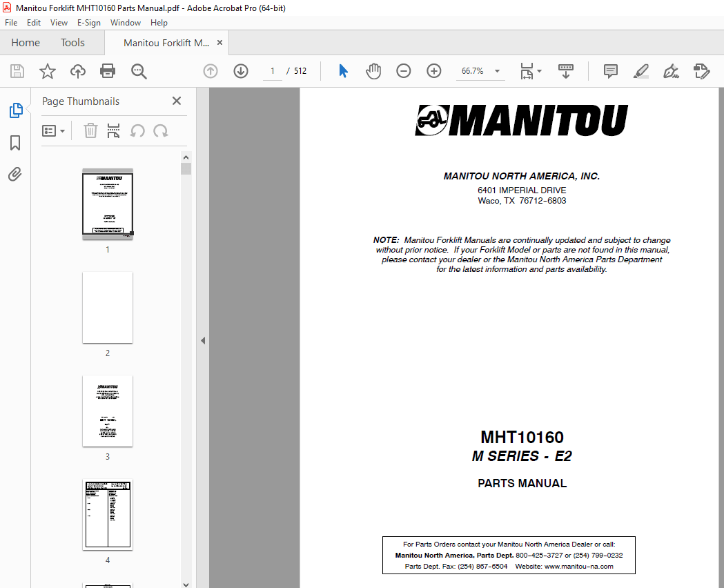
Task: Toggle the Attachments panel
Action: (15, 174)
